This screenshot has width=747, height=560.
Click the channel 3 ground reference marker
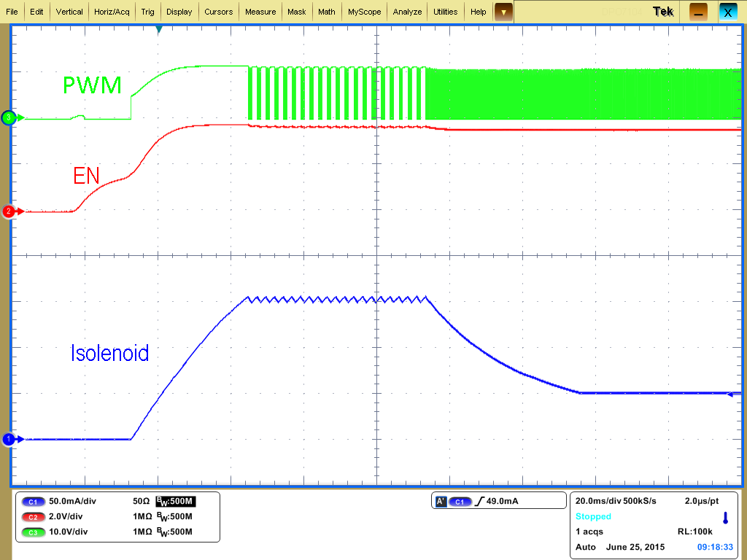[9, 117]
